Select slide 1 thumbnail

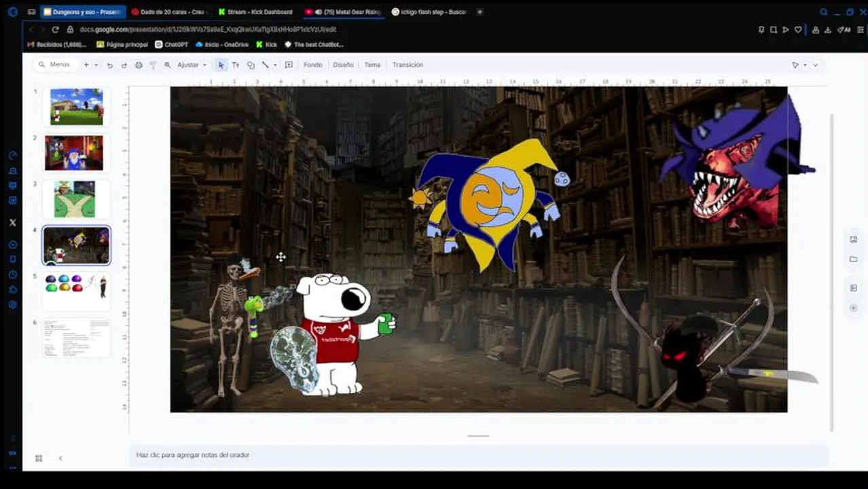click(76, 106)
